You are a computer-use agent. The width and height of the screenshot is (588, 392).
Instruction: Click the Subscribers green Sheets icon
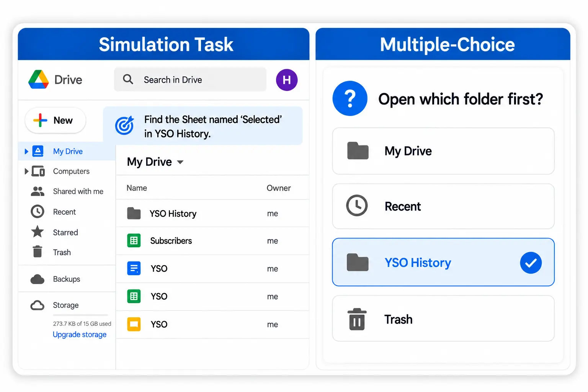point(134,240)
